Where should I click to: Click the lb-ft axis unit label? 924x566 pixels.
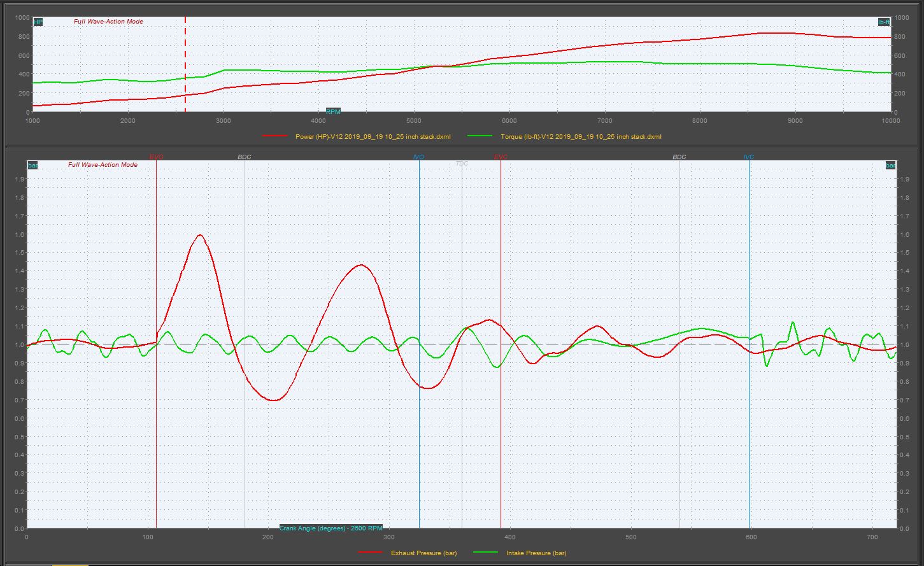pos(884,22)
